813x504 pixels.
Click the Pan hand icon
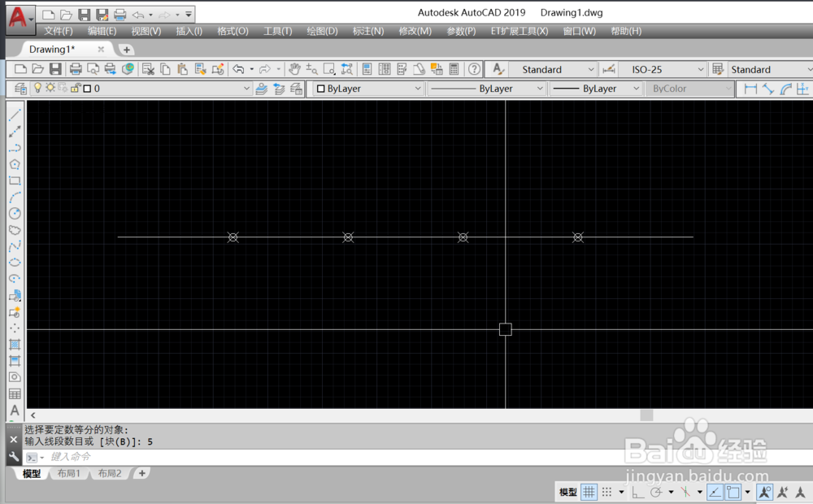[x=294, y=69]
